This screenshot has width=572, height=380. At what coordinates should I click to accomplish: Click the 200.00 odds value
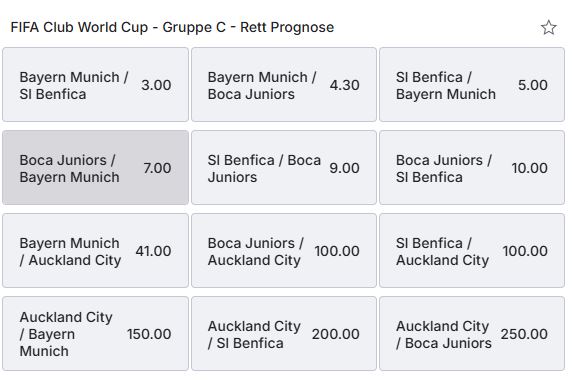pyautogui.click(x=336, y=334)
